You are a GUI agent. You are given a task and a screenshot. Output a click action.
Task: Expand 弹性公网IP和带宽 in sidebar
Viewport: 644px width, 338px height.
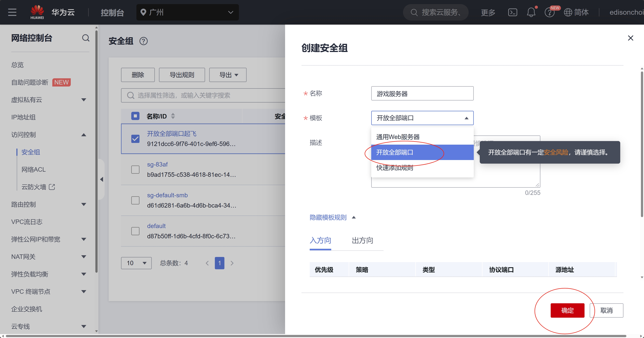[x=84, y=239]
